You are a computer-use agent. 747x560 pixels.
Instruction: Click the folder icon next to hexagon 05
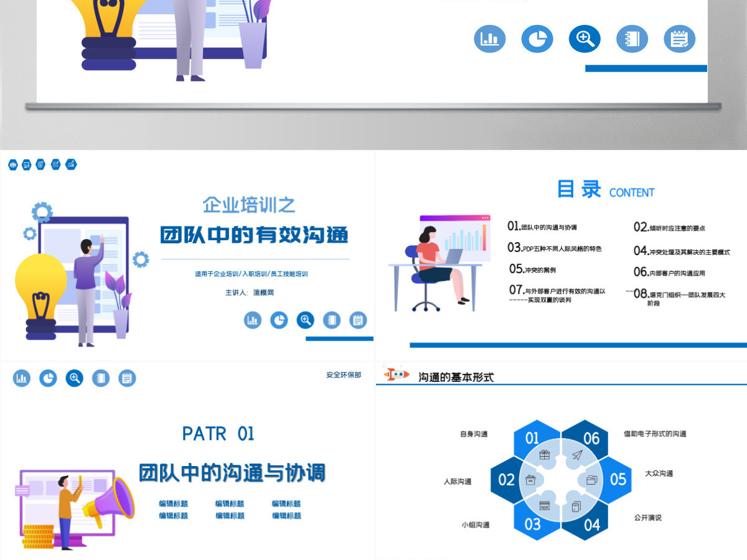(591, 480)
